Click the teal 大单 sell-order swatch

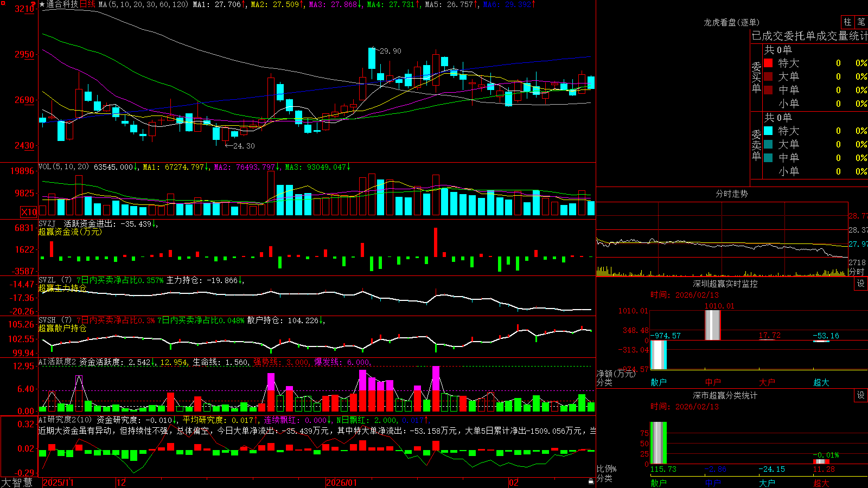[768, 144]
